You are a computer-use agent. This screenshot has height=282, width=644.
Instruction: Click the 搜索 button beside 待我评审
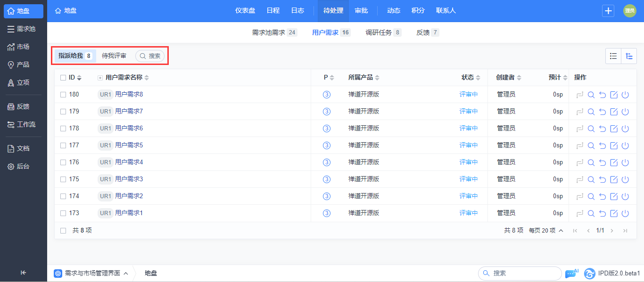point(150,56)
